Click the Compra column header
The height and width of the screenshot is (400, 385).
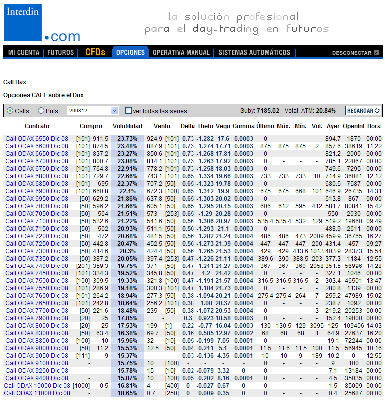(x=91, y=126)
